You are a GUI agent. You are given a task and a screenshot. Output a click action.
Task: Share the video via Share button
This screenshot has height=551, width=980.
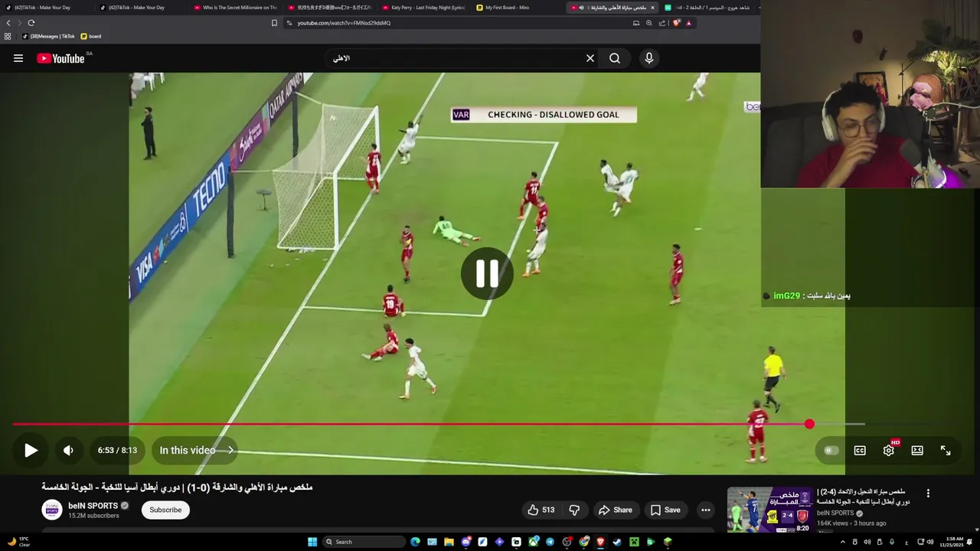(616, 510)
